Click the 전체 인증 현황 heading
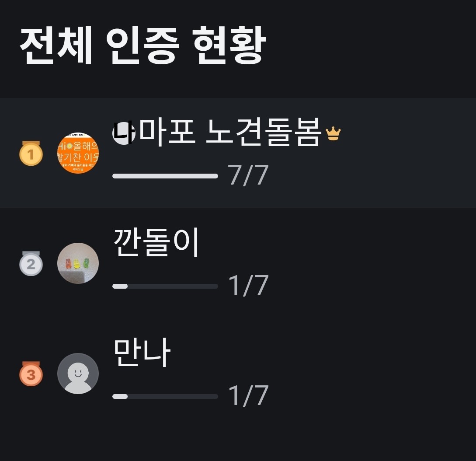Viewport: 476px width, 461px height. [142, 45]
